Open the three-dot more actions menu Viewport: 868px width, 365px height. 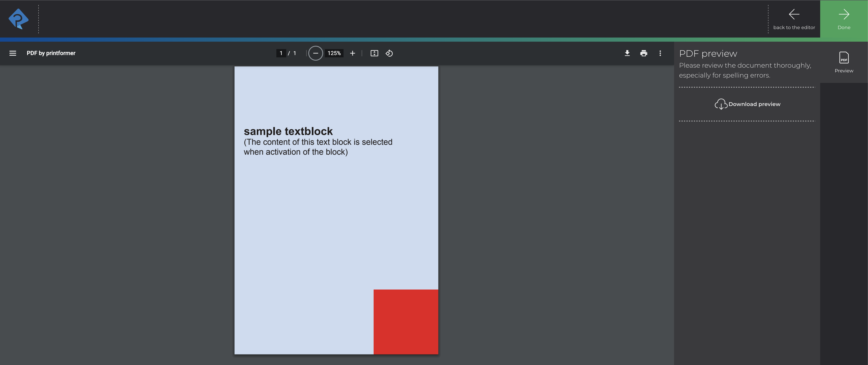point(660,53)
